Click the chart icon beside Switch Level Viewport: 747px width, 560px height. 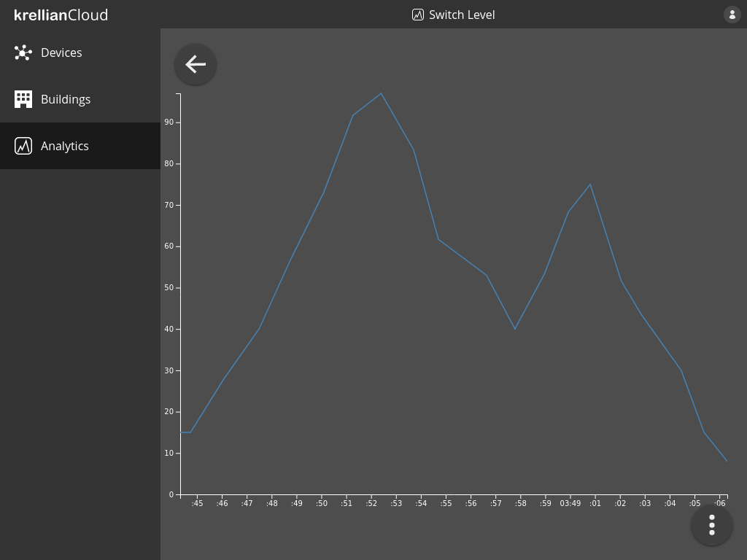tap(418, 15)
